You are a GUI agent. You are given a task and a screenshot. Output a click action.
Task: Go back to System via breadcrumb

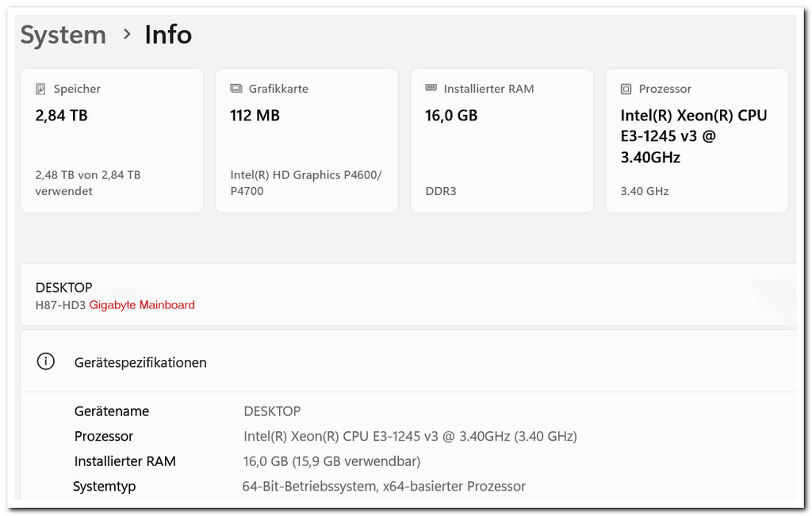coord(63,35)
